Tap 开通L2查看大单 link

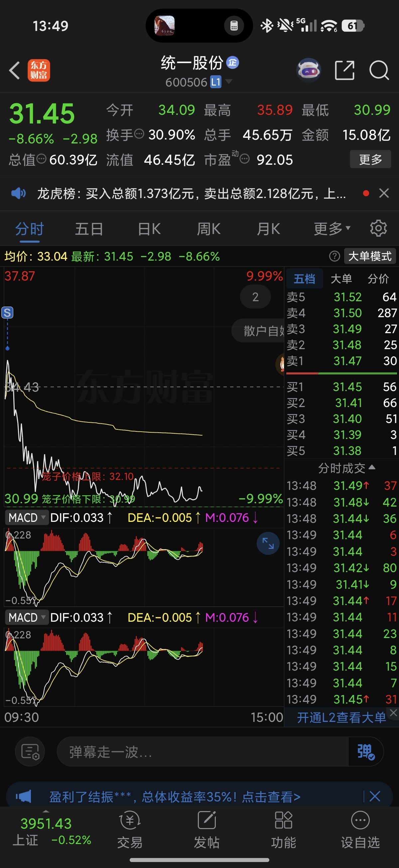point(341,718)
